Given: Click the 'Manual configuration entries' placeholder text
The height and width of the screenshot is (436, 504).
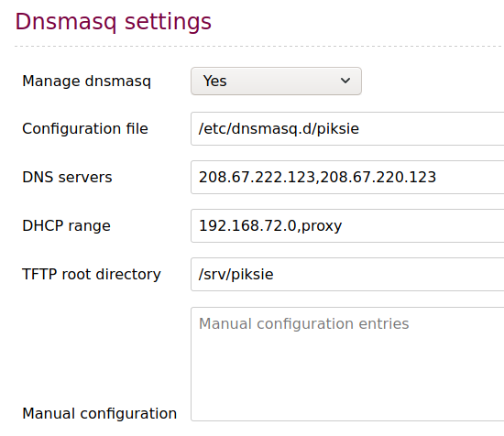Looking at the screenshot, I should click(x=303, y=324).
